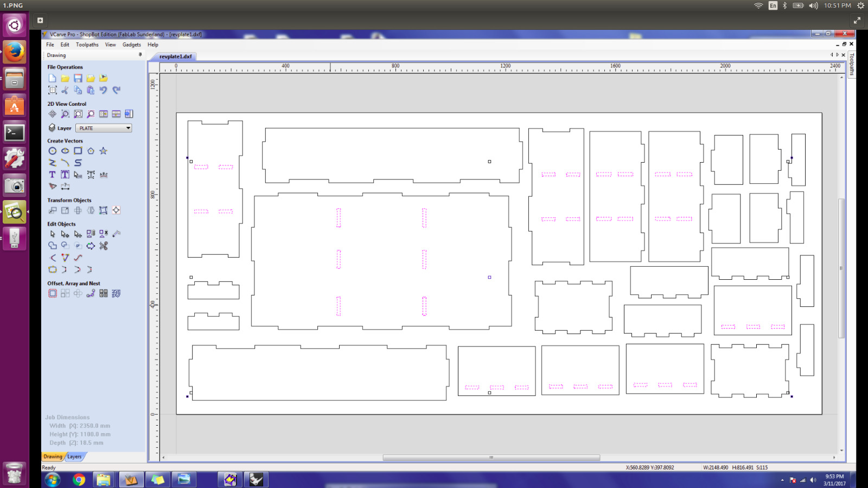Open the View menu

click(x=110, y=45)
